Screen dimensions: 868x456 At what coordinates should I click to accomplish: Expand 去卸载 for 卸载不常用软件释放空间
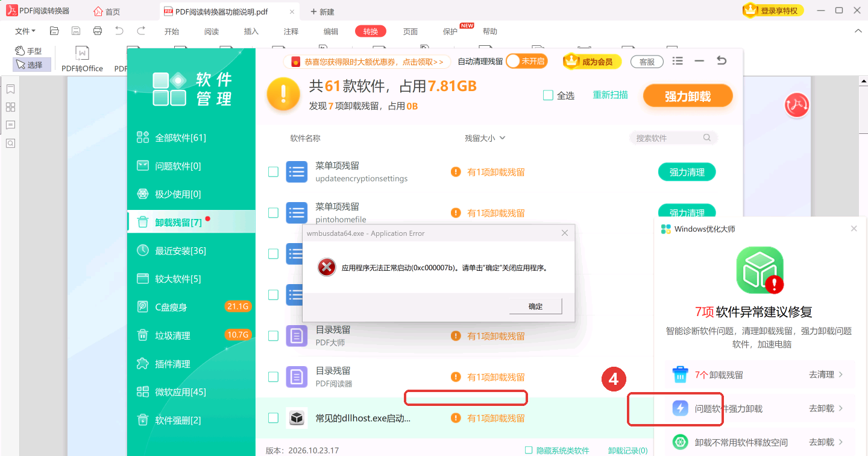click(826, 442)
